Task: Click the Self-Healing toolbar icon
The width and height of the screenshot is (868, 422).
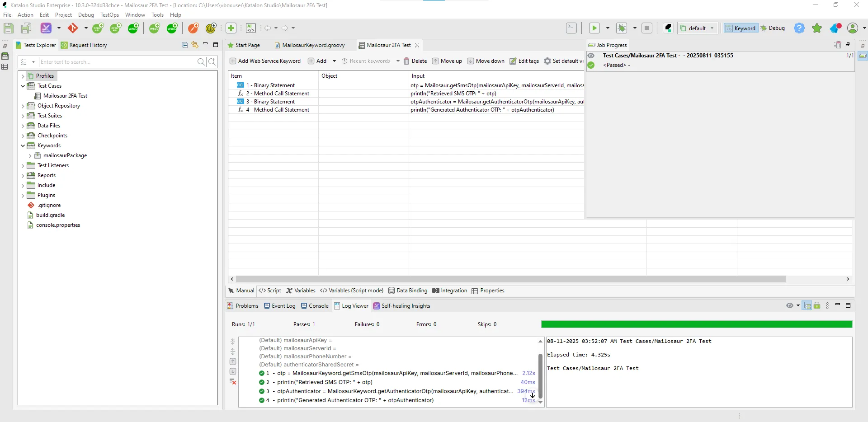Action: point(46,28)
